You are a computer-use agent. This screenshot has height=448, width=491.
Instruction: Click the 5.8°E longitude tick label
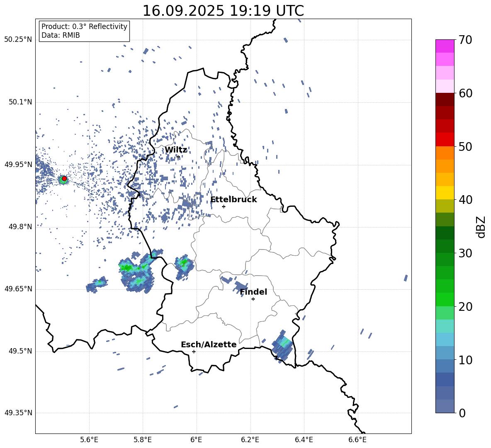tap(143, 440)
